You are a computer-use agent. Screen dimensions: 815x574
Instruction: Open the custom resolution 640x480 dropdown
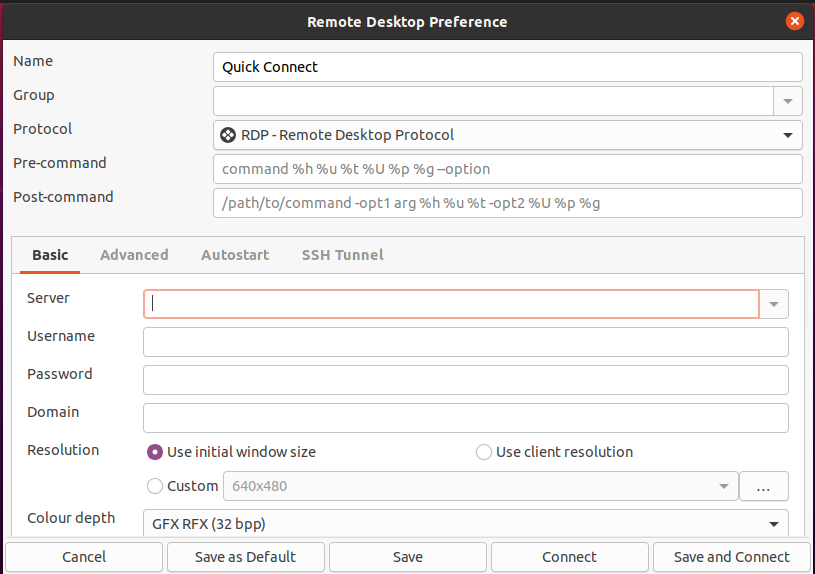point(481,486)
